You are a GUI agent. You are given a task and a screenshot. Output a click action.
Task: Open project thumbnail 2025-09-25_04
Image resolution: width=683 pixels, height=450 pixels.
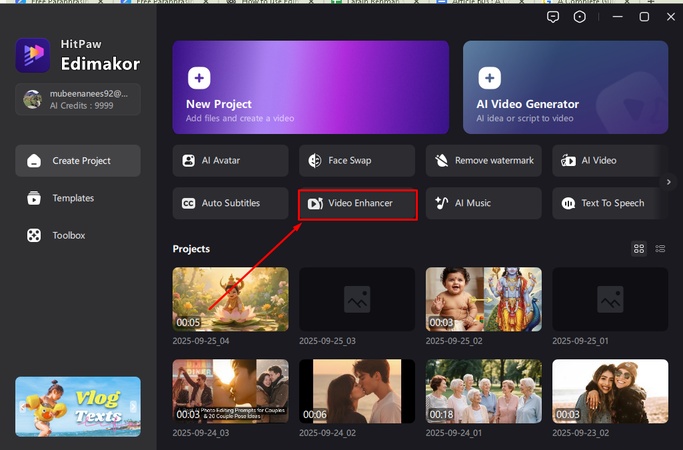(x=230, y=299)
